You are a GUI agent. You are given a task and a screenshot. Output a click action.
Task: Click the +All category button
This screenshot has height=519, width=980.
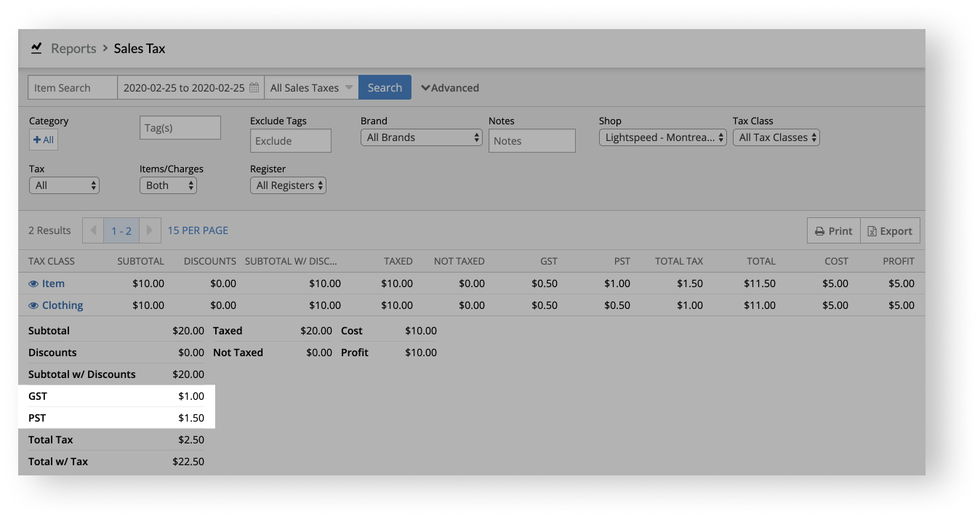[x=44, y=140]
